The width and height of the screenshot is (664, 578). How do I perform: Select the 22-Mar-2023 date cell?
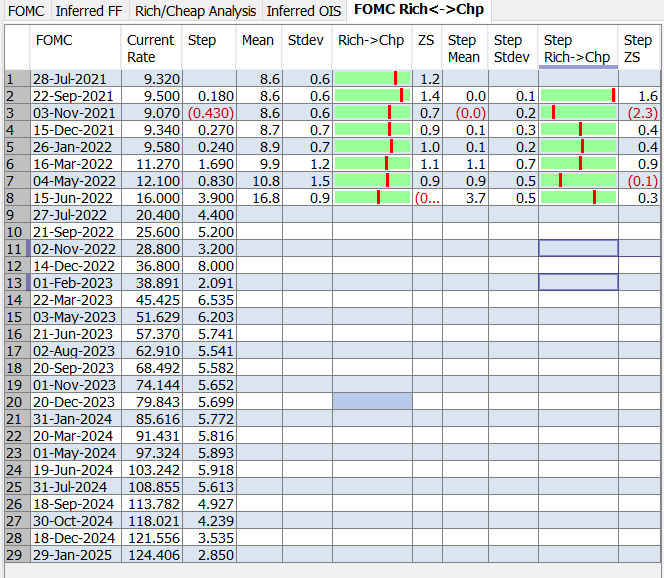click(x=76, y=299)
